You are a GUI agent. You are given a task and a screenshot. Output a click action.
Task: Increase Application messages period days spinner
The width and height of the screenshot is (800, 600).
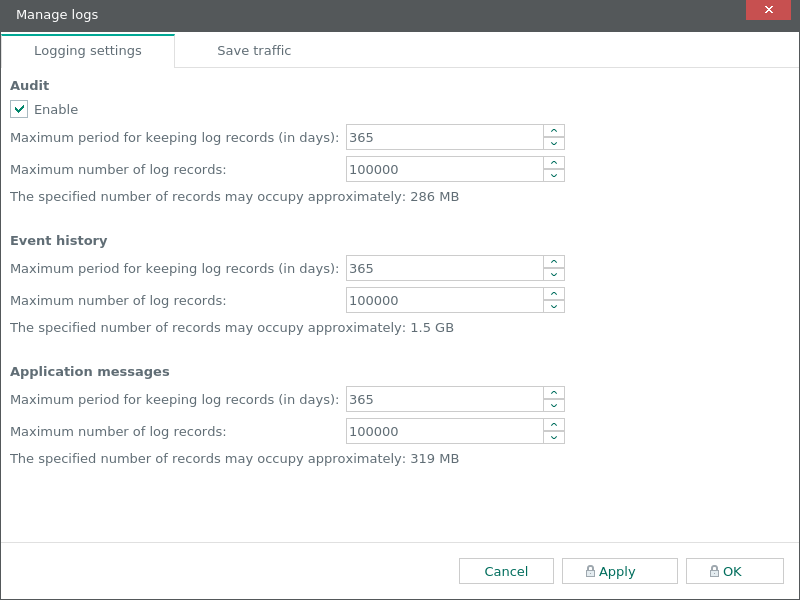(x=554, y=393)
